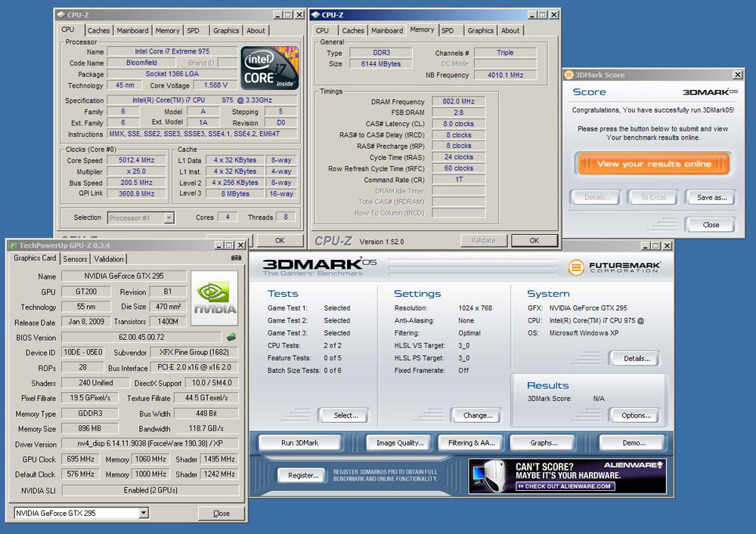Minimize the 3DMark05 main window
The image size is (756, 534).
645,246
